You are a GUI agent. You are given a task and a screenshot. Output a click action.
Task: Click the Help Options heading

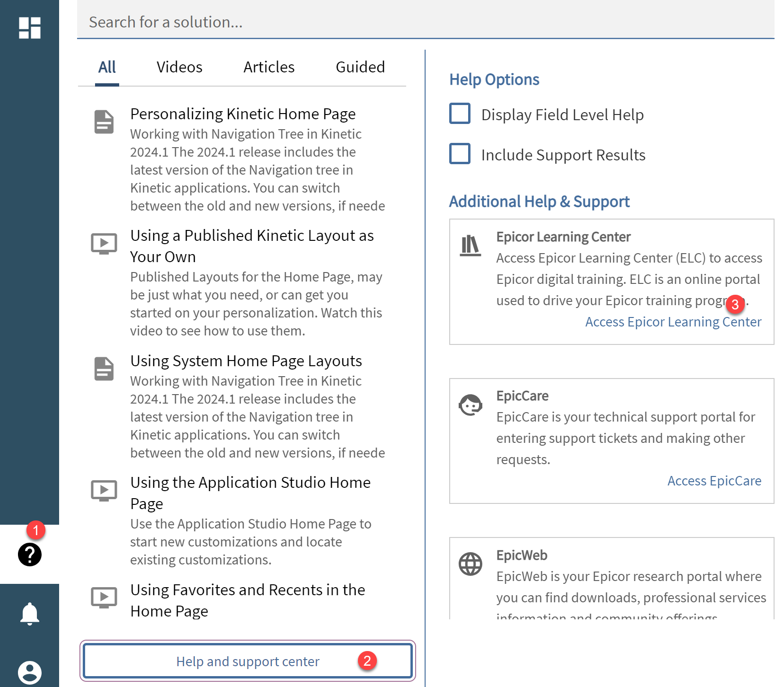tap(494, 79)
